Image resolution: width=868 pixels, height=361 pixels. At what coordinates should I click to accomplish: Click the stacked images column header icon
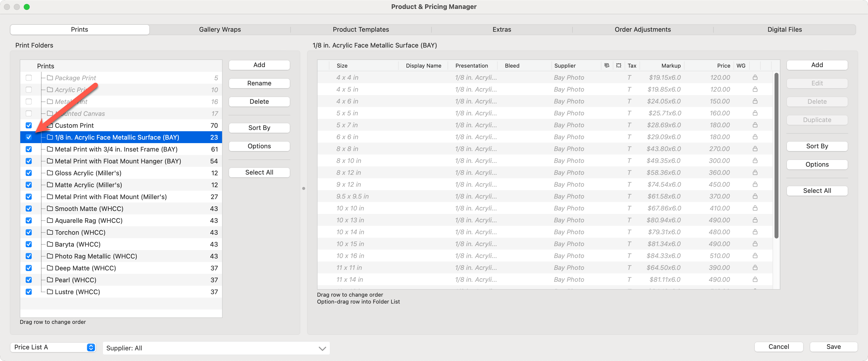tap(607, 65)
